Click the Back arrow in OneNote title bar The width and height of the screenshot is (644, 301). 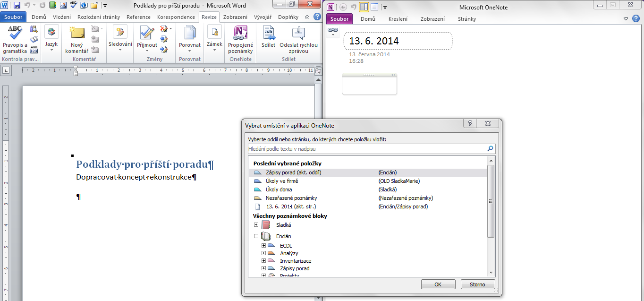coord(343,7)
